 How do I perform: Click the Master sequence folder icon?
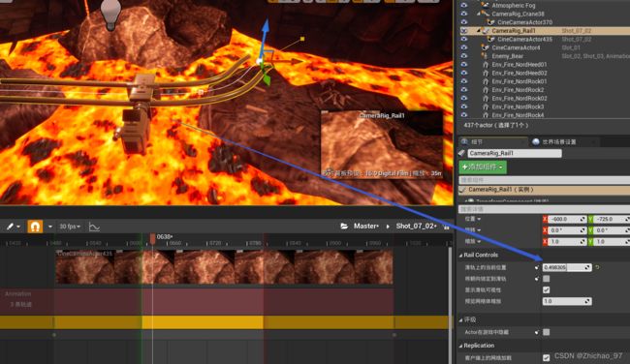click(344, 226)
